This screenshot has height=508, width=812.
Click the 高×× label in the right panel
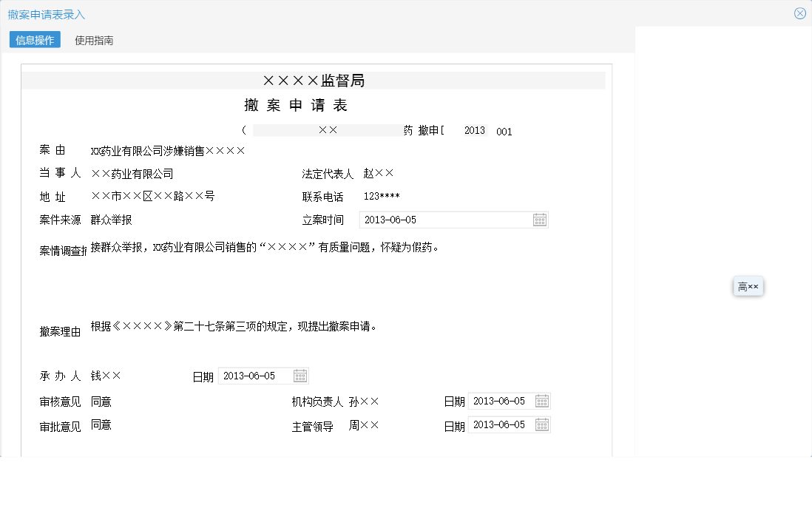[748, 286]
